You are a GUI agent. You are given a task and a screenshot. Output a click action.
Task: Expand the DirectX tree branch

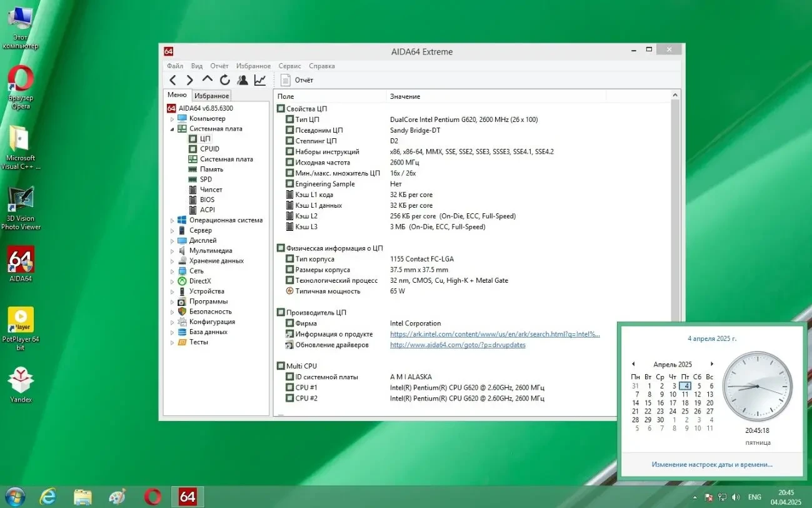coord(172,281)
